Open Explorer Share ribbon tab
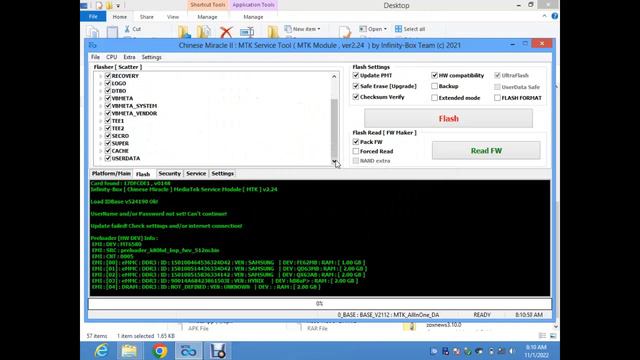This screenshot has width=640, height=360. pyautogui.click(x=147, y=17)
